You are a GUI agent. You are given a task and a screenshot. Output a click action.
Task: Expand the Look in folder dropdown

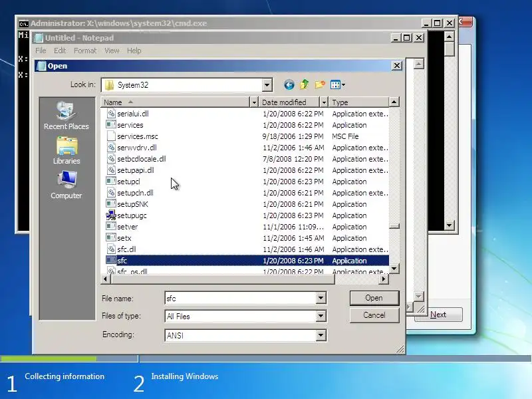267,85
